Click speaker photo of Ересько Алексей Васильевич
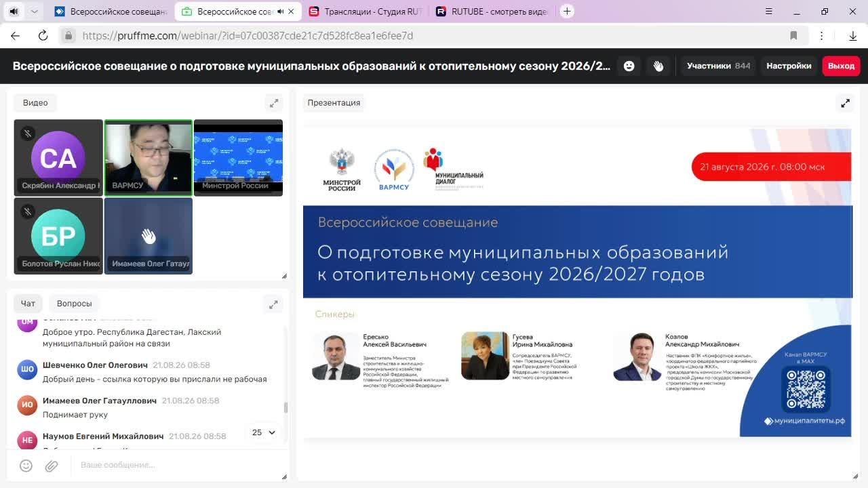868x488 pixels. point(336,356)
